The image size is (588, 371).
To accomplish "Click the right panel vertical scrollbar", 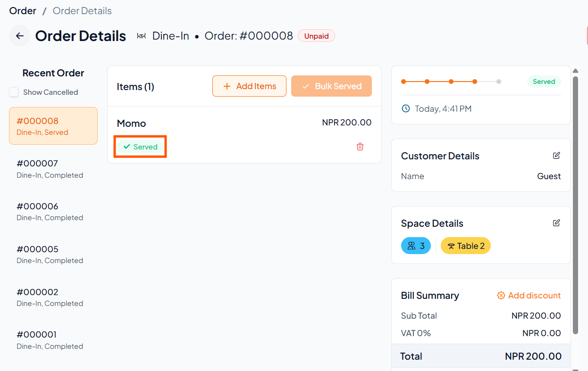I will (575, 203).
